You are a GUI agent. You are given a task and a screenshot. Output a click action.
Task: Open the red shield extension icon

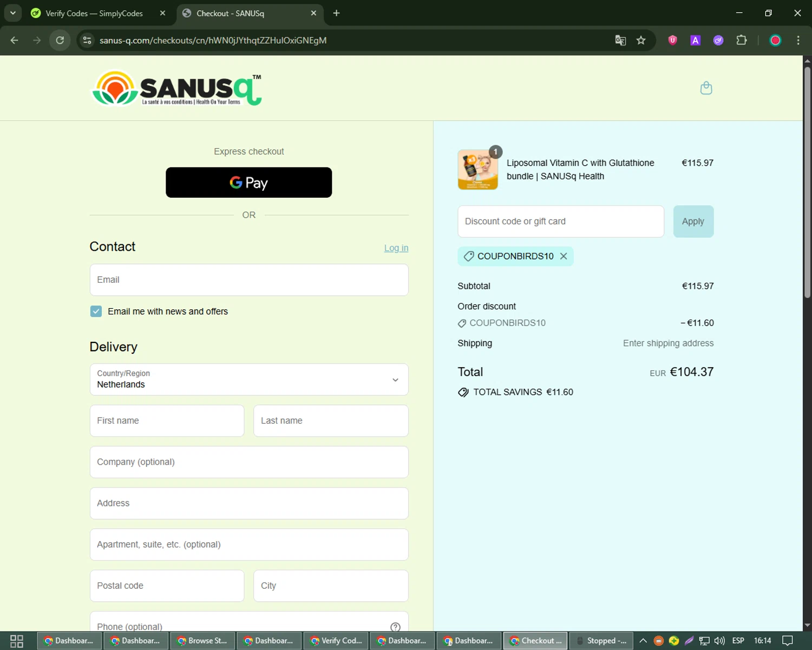coord(672,40)
